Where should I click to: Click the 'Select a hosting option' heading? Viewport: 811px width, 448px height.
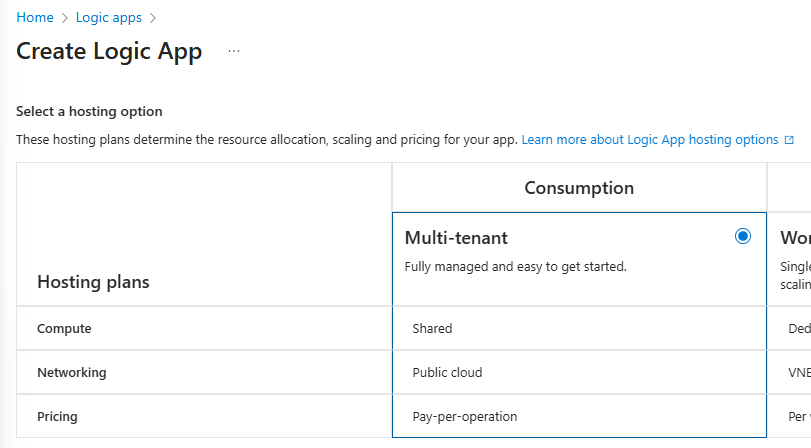(x=89, y=111)
